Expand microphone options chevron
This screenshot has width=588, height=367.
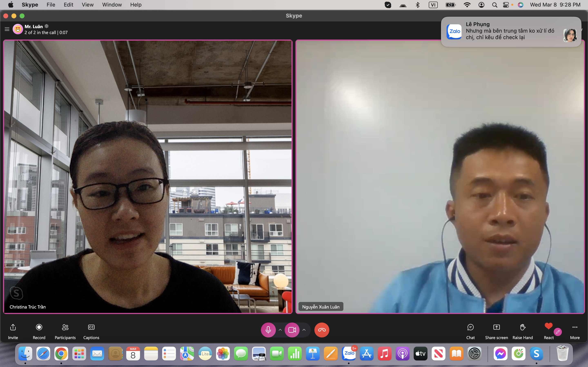click(x=280, y=330)
